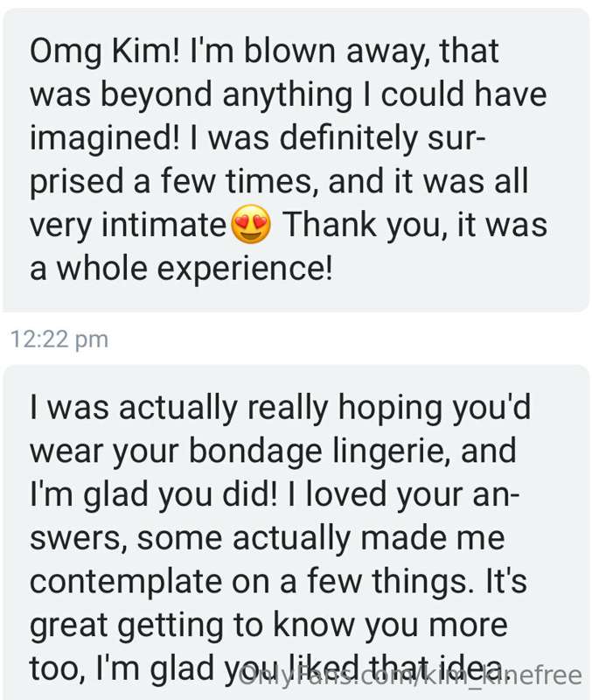The width and height of the screenshot is (592, 700).
Task: Tap the line 'swers, some actually made me'
Action: tap(268, 538)
